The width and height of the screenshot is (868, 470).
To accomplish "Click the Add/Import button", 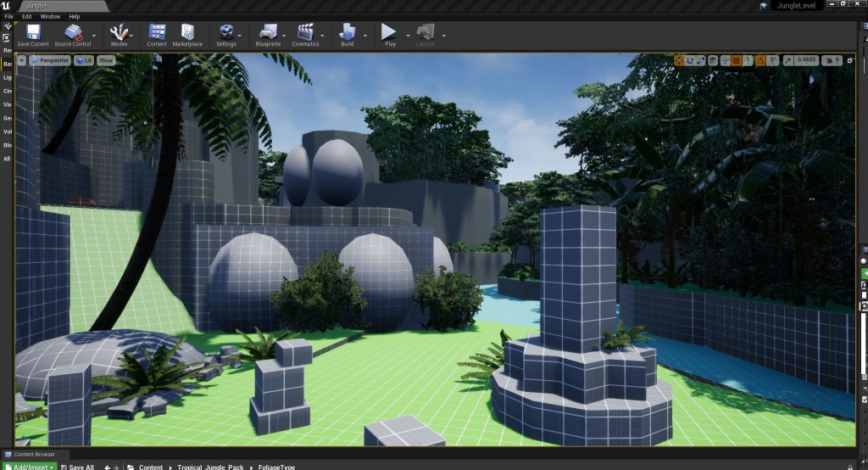I will (x=31, y=467).
